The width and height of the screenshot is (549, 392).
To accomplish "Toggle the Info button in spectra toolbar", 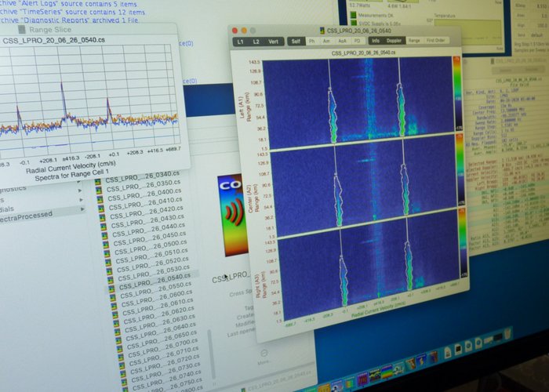I will pyautogui.click(x=376, y=41).
